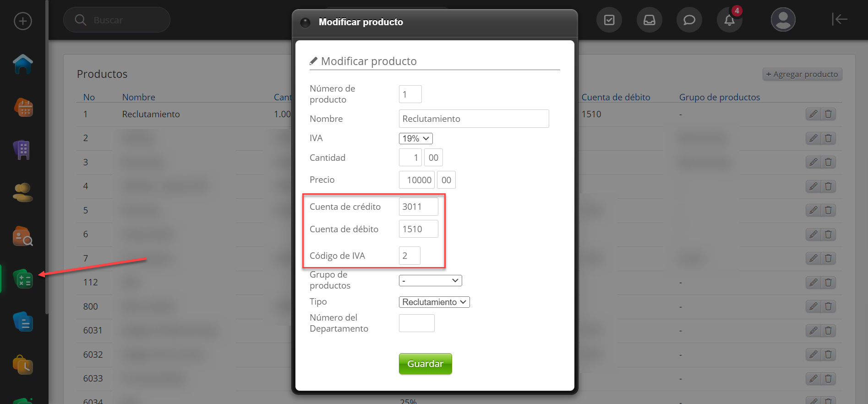868x404 pixels.
Task: Open the Tipo Reclutamiento dropdown
Action: point(434,302)
